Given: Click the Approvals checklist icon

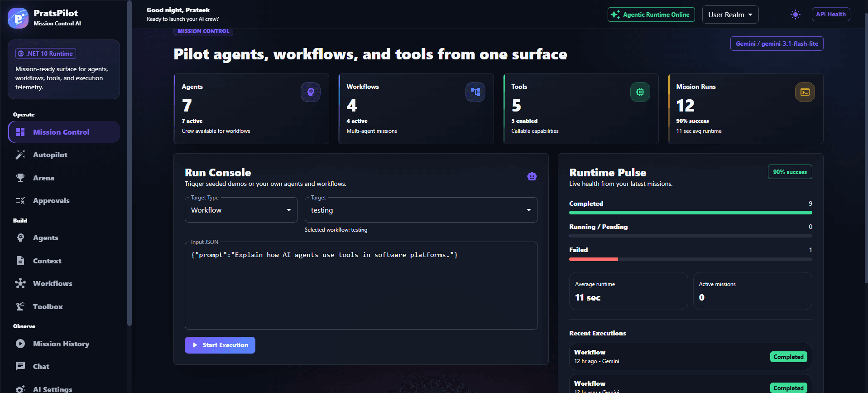Looking at the screenshot, I should [20, 200].
